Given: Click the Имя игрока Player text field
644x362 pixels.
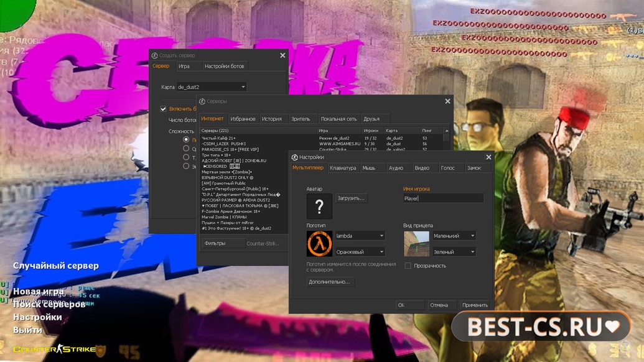Looking at the screenshot, I should pos(443,198).
